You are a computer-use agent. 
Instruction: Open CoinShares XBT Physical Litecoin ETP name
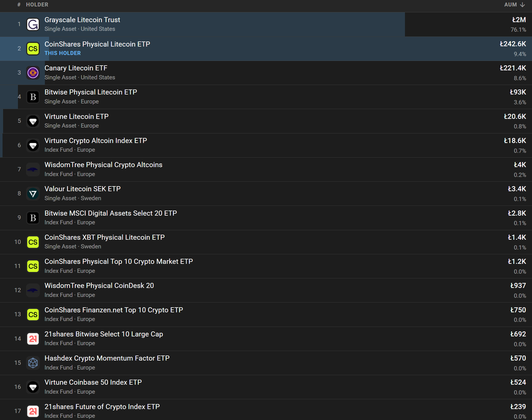coord(105,237)
